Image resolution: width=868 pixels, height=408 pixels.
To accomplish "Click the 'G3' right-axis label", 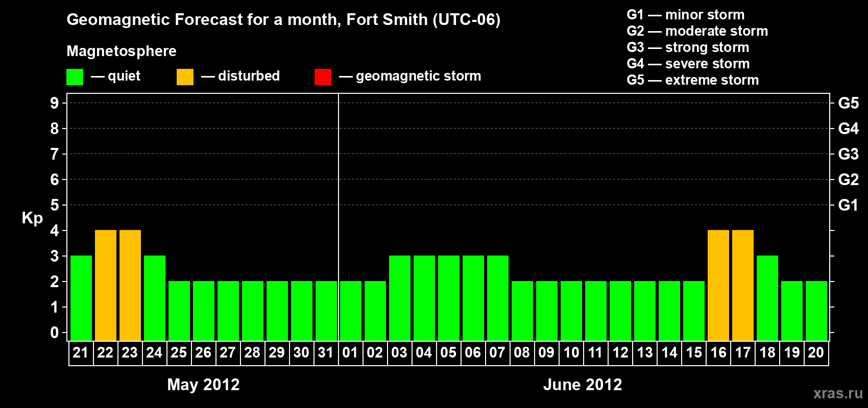I will click(849, 154).
